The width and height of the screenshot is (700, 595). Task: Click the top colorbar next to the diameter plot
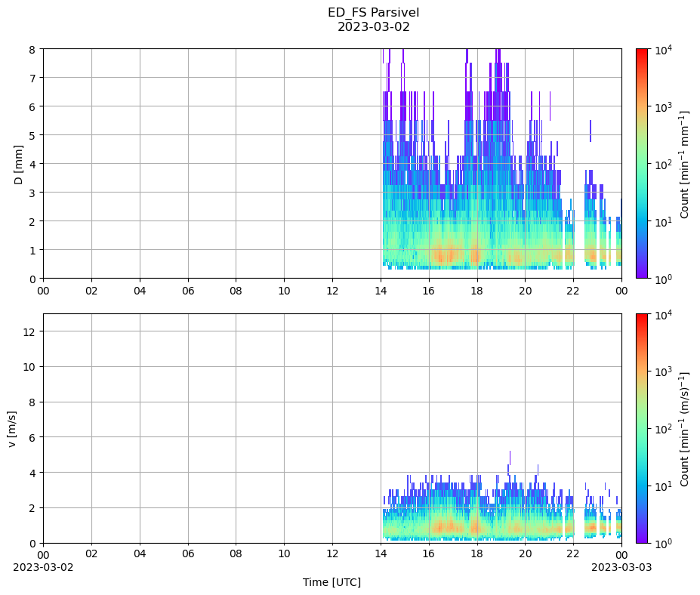coord(642,163)
